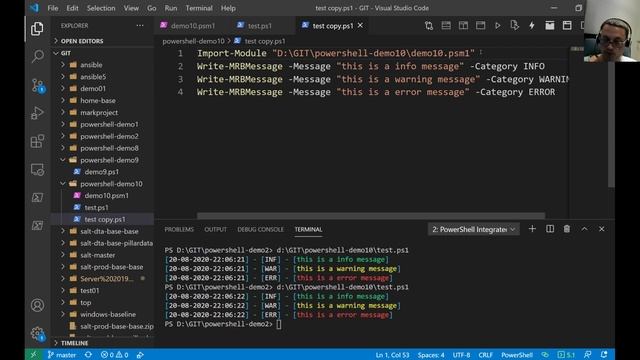This screenshot has width=640, height=360.
Task: Open test.ps1 in the explorer tree
Action: (x=96, y=207)
